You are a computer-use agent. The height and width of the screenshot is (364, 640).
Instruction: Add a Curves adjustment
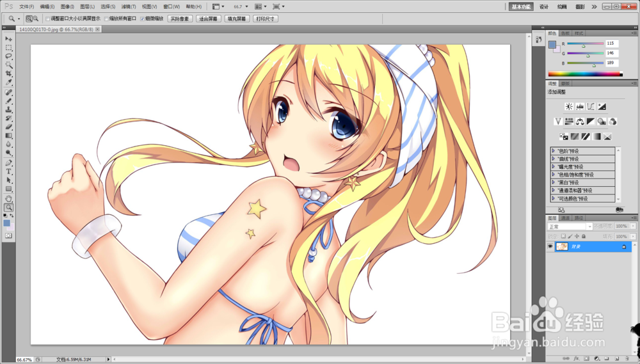(591, 106)
